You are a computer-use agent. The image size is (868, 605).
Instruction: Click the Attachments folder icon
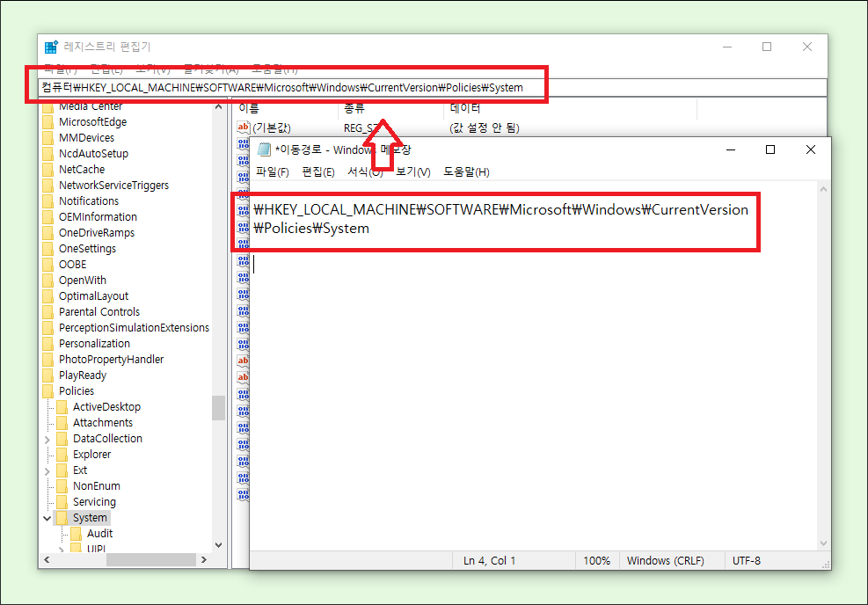62,423
